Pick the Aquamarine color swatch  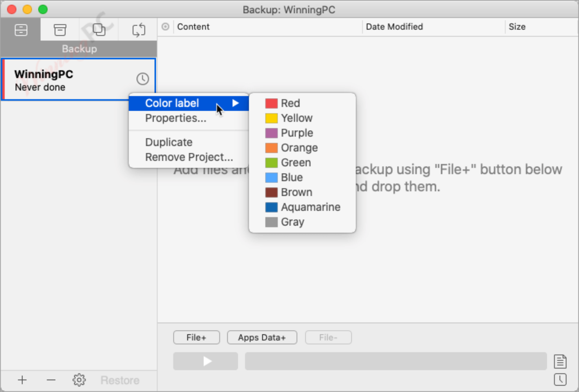[x=271, y=207]
